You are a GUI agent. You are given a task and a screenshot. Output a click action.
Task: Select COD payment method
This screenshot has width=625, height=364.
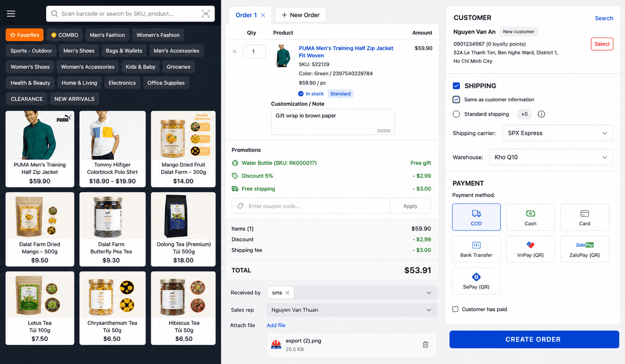coord(476,217)
